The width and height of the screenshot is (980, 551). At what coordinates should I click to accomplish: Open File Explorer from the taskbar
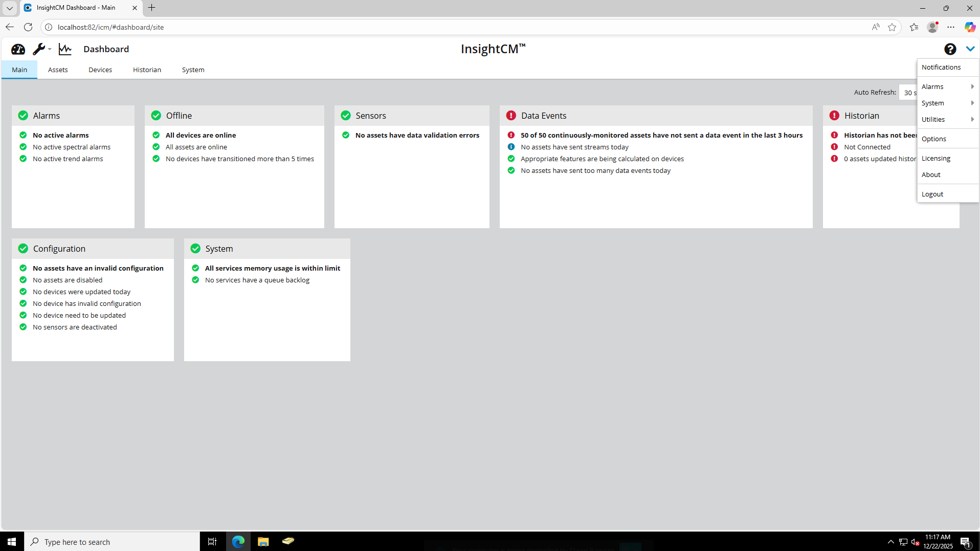pos(263,541)
